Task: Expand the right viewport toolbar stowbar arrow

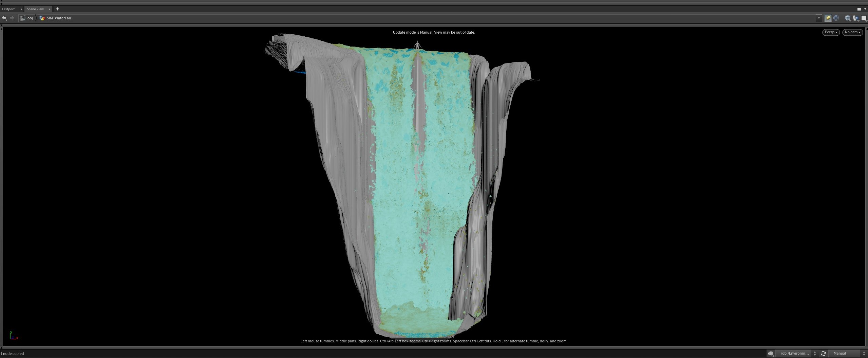Action: 867,29
